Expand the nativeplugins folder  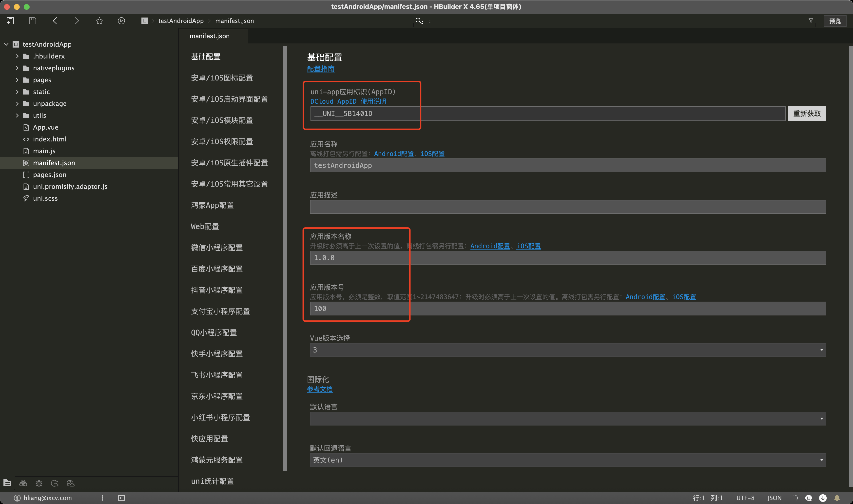tap(17, 68)
